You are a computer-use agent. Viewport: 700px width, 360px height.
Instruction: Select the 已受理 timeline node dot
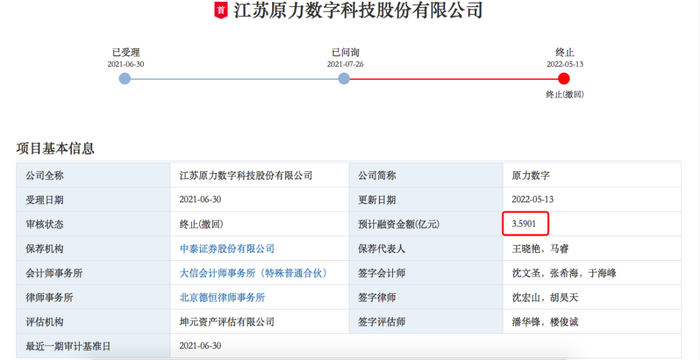[125, 79]
